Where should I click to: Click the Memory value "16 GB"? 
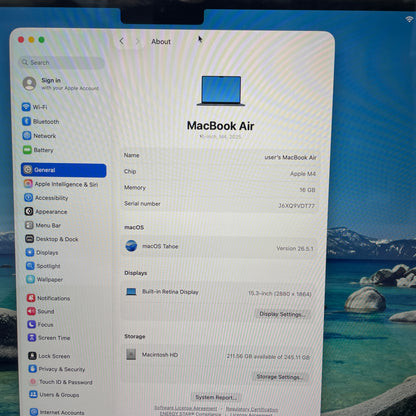(x=307, y=190)
